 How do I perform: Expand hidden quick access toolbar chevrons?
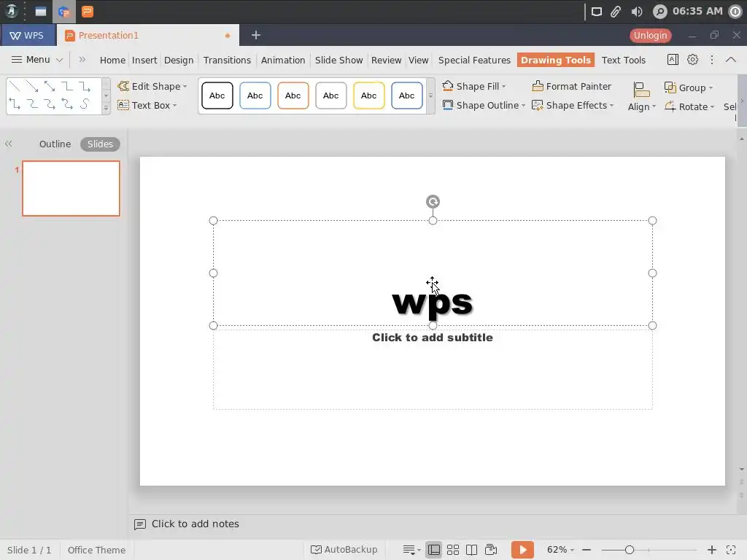click(x=82, y=60)
